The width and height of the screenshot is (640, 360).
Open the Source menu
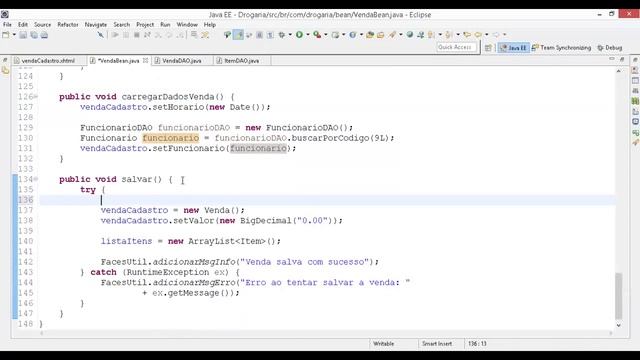[x=42, y=24]
